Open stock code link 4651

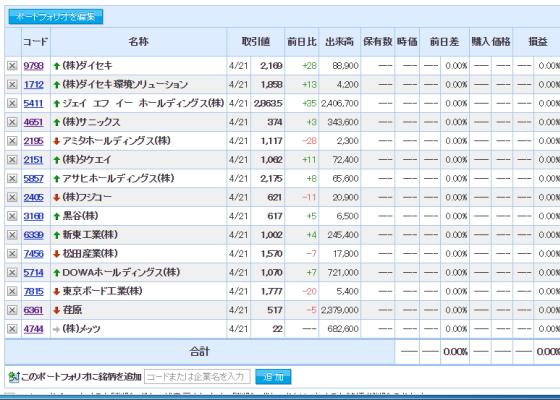[x=34, y=122]
